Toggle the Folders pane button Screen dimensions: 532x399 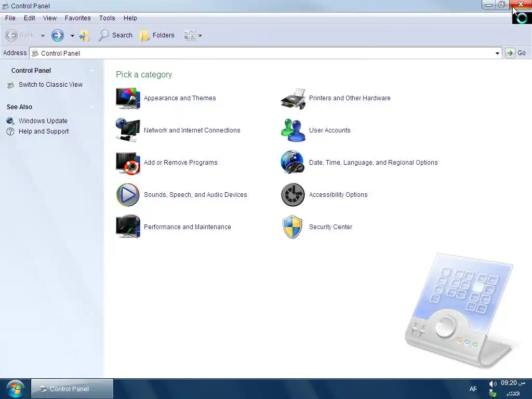pyautogui.click(x=157, y=35)
